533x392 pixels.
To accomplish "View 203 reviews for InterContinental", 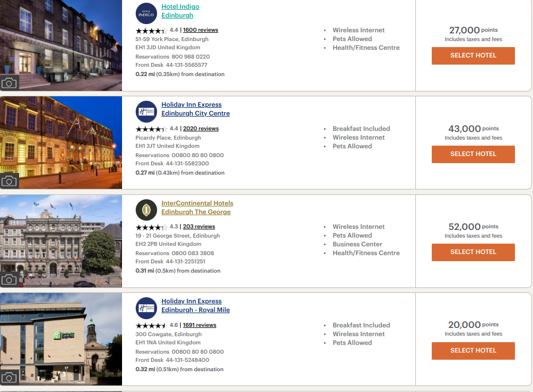I will click(x=199, y=227).
